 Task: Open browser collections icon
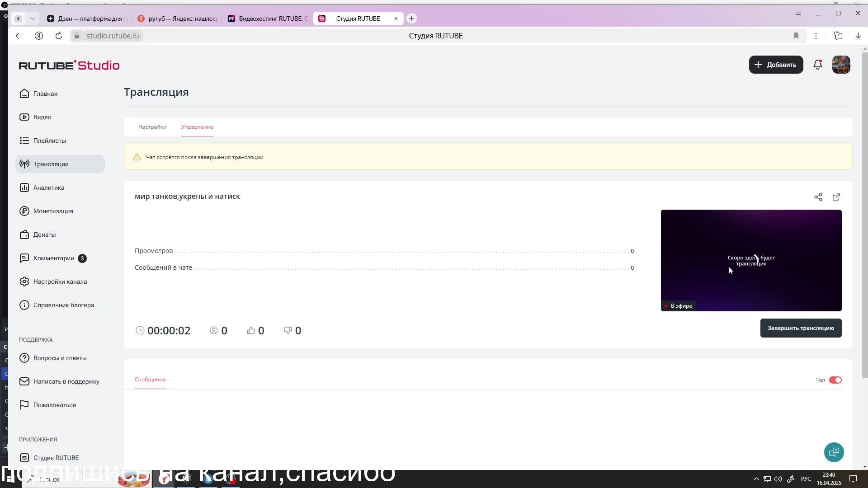click(838, 36)
